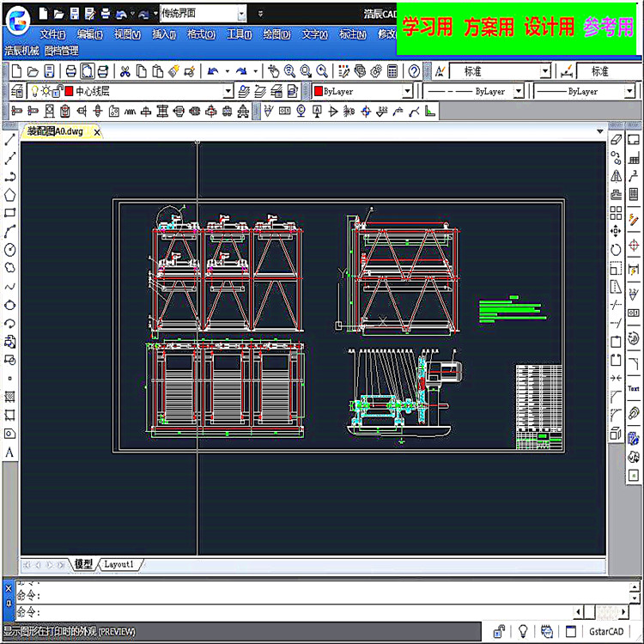Click the Match Properties brush icon

pyautogui.click(x=173, y=71)
